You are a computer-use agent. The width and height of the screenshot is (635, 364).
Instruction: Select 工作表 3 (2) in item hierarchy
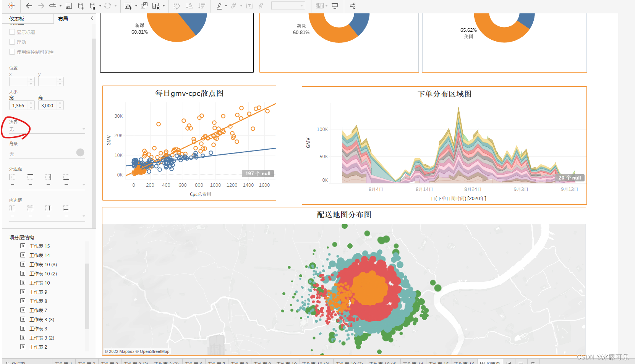coord(42,338)
